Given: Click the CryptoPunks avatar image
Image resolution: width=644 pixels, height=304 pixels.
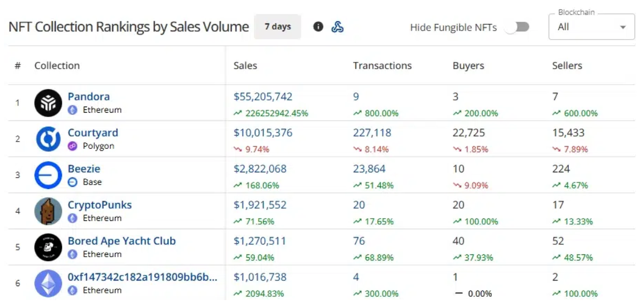Looking at the screenshot, I should (x=48, y=211).
